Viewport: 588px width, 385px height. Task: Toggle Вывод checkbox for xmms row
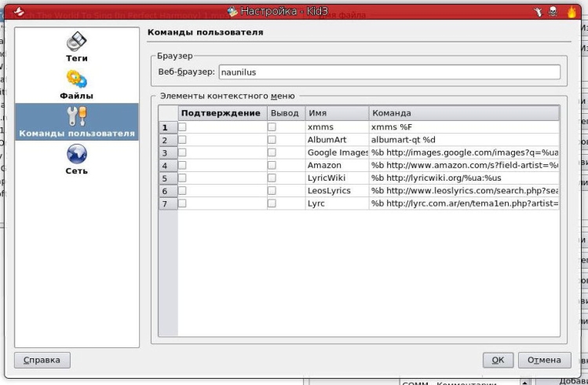[272, 127]
